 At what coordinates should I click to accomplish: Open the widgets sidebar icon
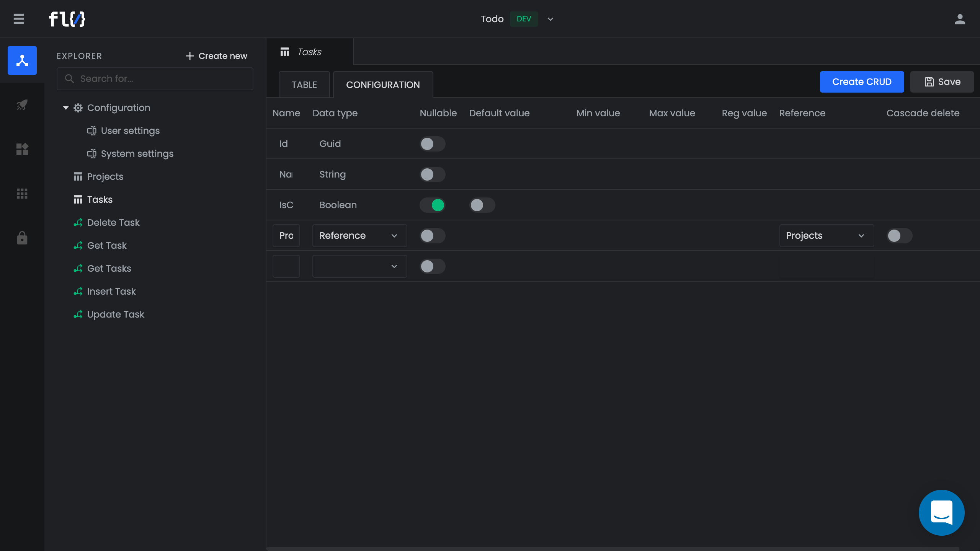22,149
